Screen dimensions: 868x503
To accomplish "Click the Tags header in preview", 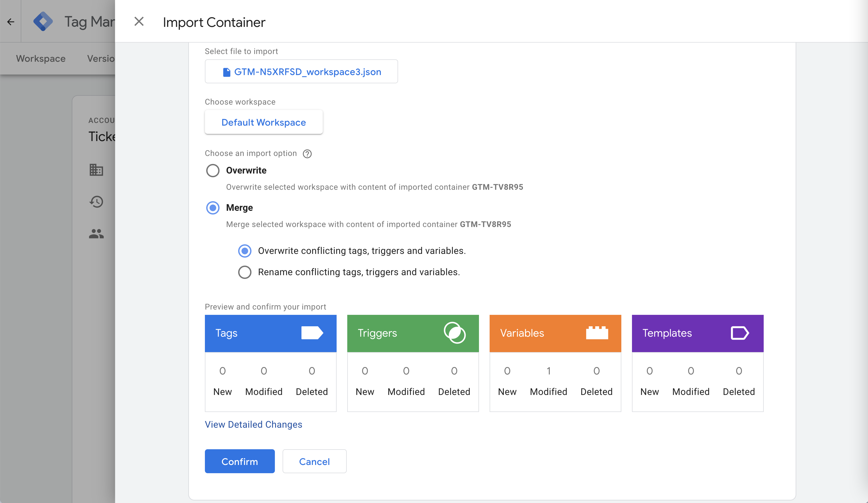I will (x=271, y=333).
